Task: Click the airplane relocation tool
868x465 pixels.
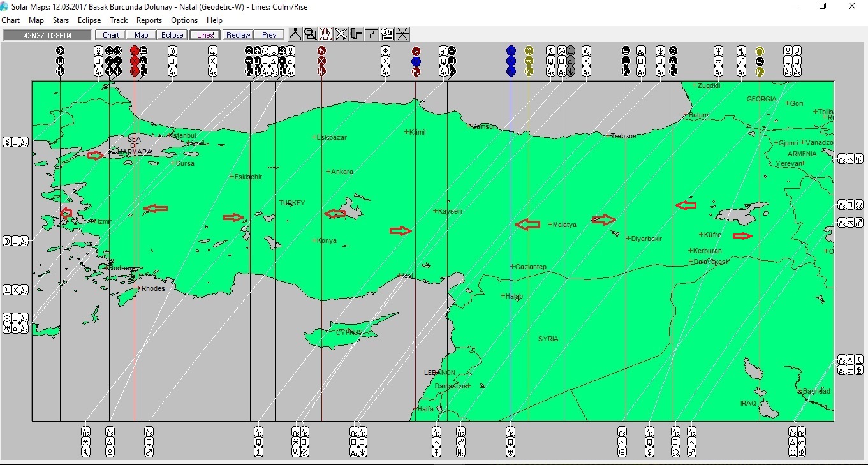Action: coord(341,33)
